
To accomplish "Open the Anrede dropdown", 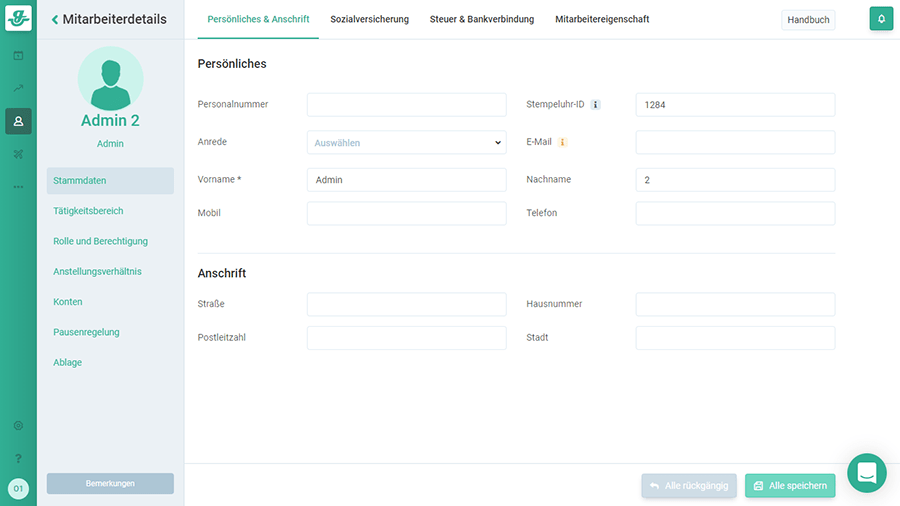I will click(x=406, y=143).
